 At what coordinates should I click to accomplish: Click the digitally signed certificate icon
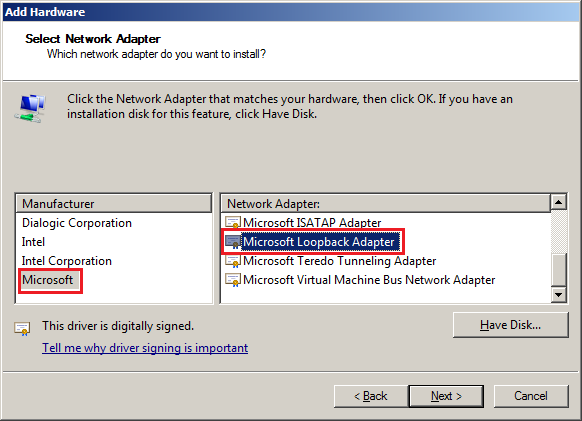click(x=22, y=329)
